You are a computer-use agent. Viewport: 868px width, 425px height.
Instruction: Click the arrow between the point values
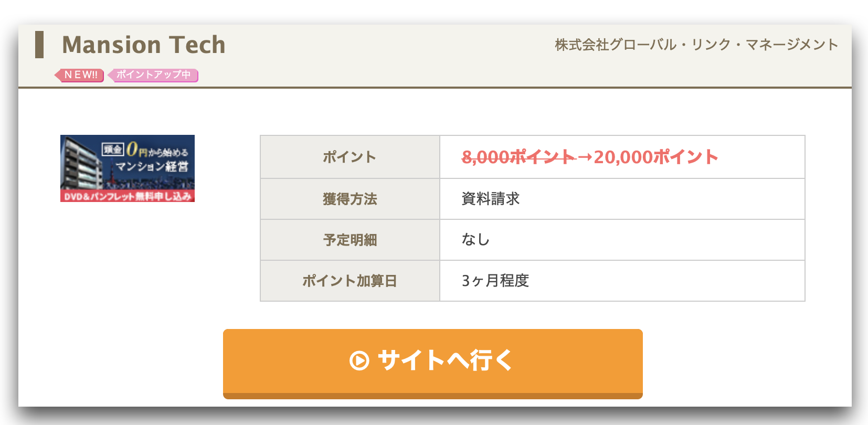pos(585,157)
